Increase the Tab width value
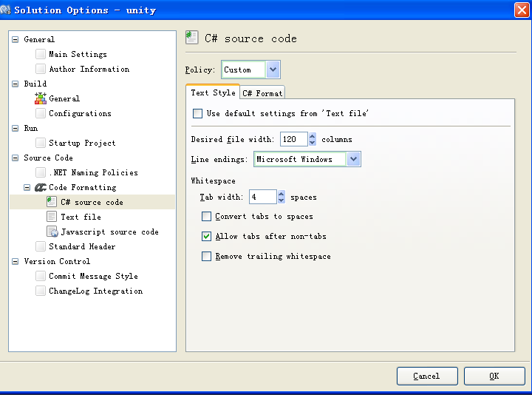The image size is (532, 395). (x=282, y=194)
